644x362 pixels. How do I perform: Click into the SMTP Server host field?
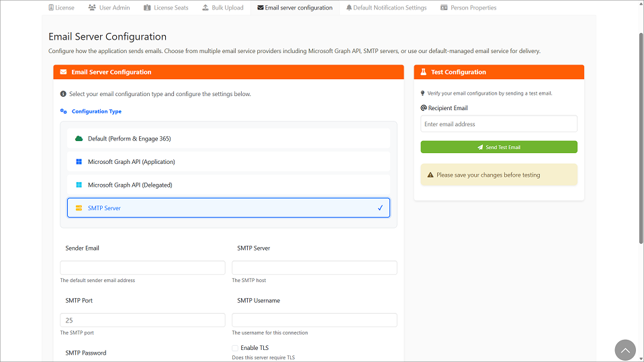coord(314,267)
